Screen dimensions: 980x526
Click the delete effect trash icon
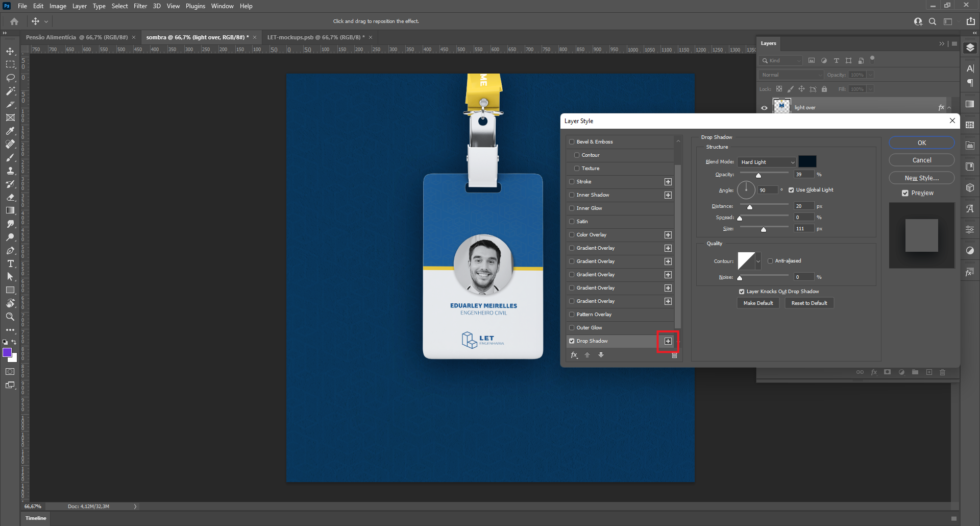[x=674, y=355]
